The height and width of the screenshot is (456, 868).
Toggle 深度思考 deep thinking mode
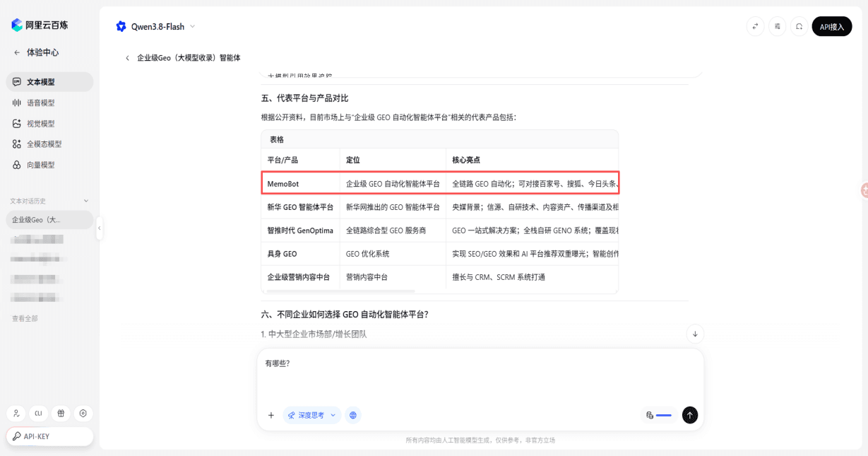pos(305,415)
